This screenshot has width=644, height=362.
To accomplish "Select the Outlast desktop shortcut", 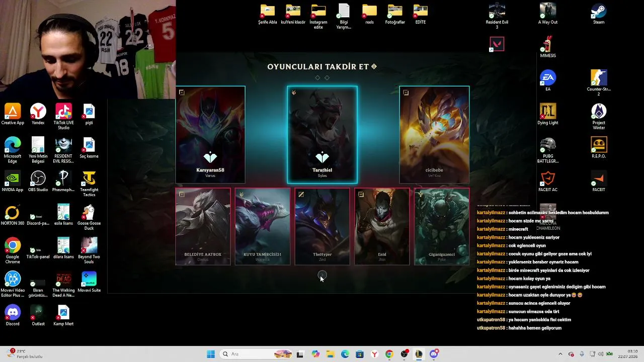I will click(x=38, y=316).
